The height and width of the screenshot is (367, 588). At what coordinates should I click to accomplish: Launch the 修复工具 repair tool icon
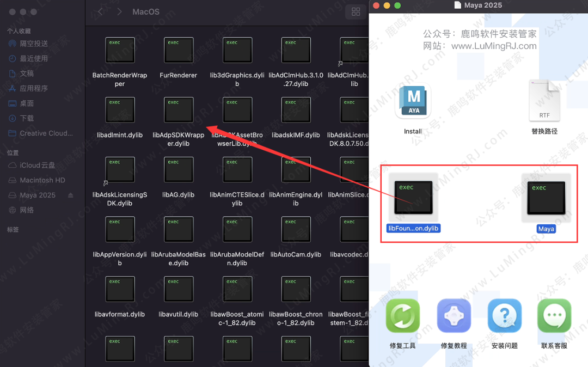click(402, 316)
